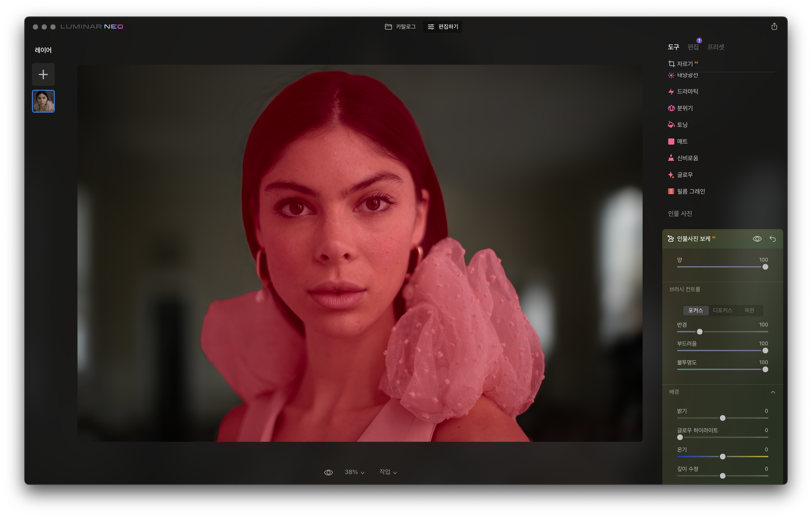Select the Toning (토닝) tool
The height and width of the screenshot is (517, 812).
(x=682, y=124)
